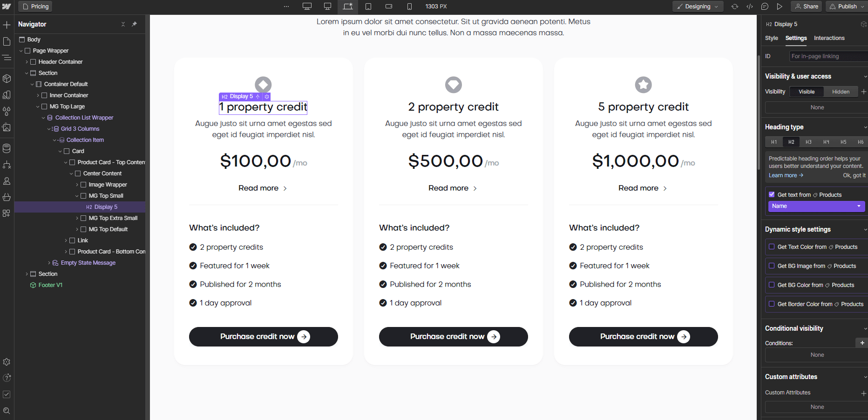The width and height of the screenshot is (868, 420).
Task: Uncheck Get text from Products
Action: coord(771,194)
